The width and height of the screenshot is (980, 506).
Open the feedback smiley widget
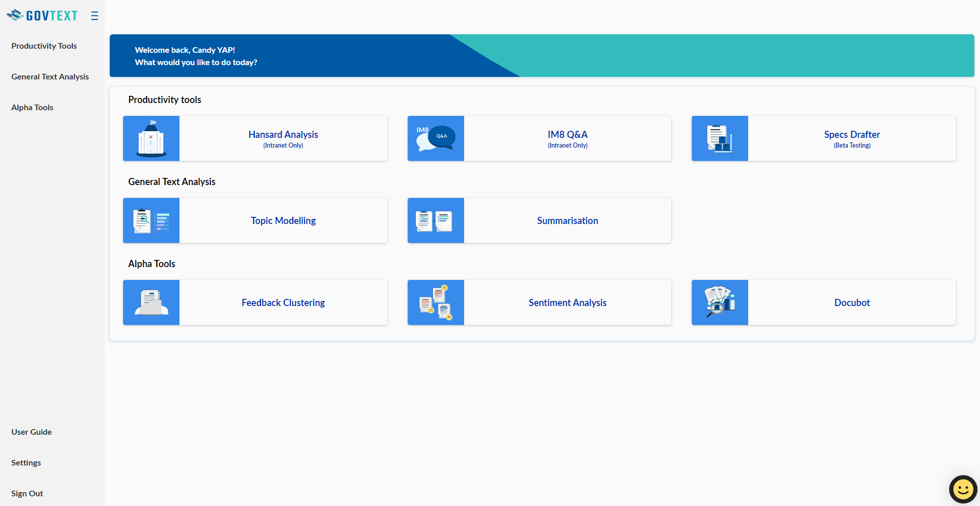point(963,489)
